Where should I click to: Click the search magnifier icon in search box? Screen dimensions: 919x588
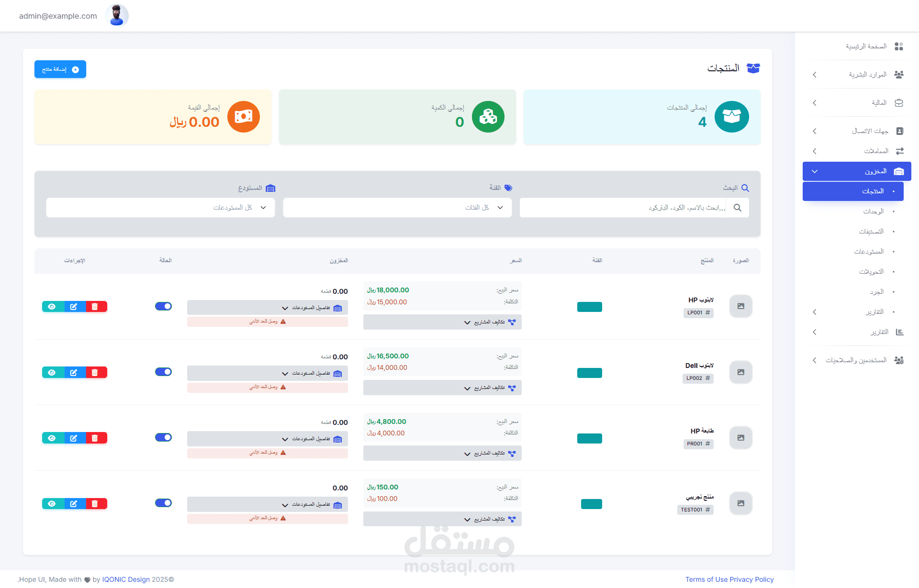[737, 208]
